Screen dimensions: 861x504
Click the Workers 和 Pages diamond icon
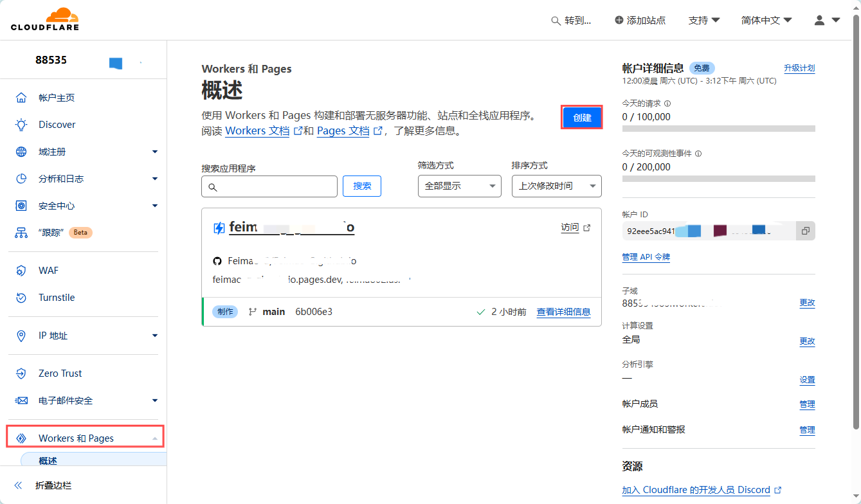[21, 438]
